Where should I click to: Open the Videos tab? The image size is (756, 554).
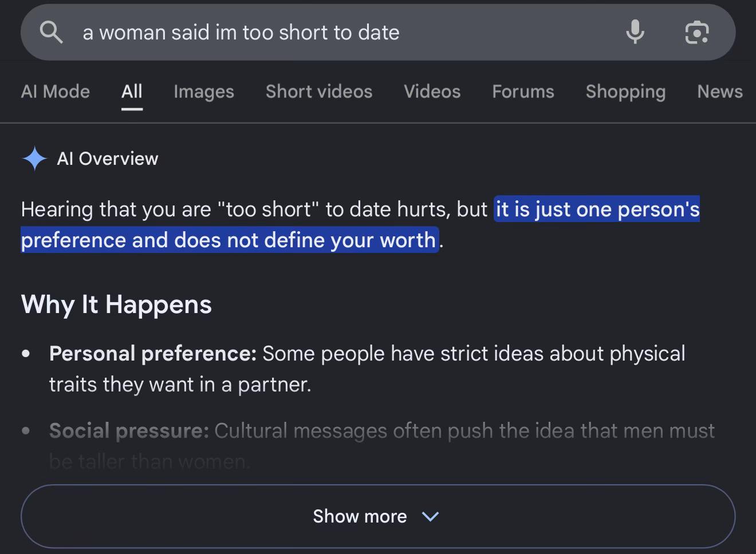pyautogui.click(x=432, y=92)
